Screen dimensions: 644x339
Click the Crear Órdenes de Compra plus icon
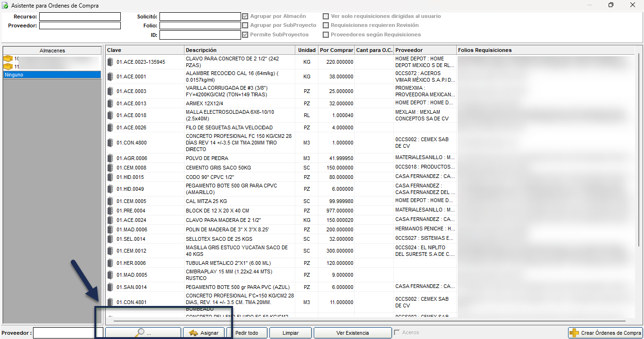pyautogui.click(x=574, y=333)
